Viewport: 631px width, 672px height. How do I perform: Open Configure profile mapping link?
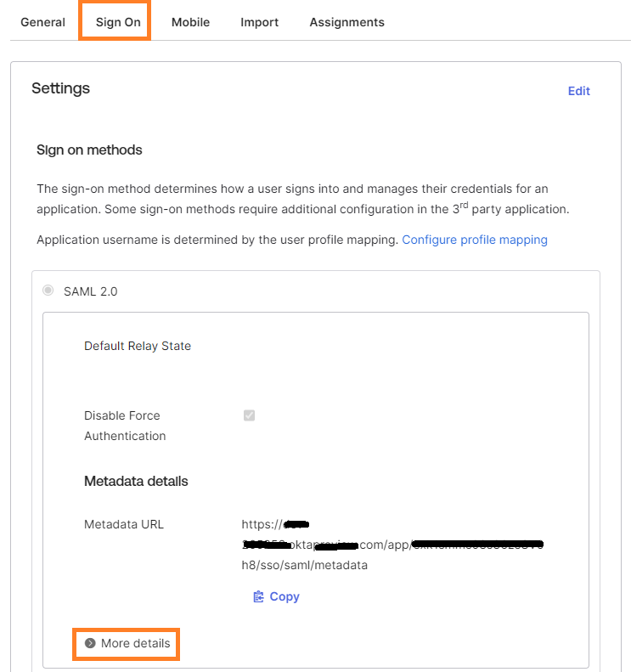[475, 240]
